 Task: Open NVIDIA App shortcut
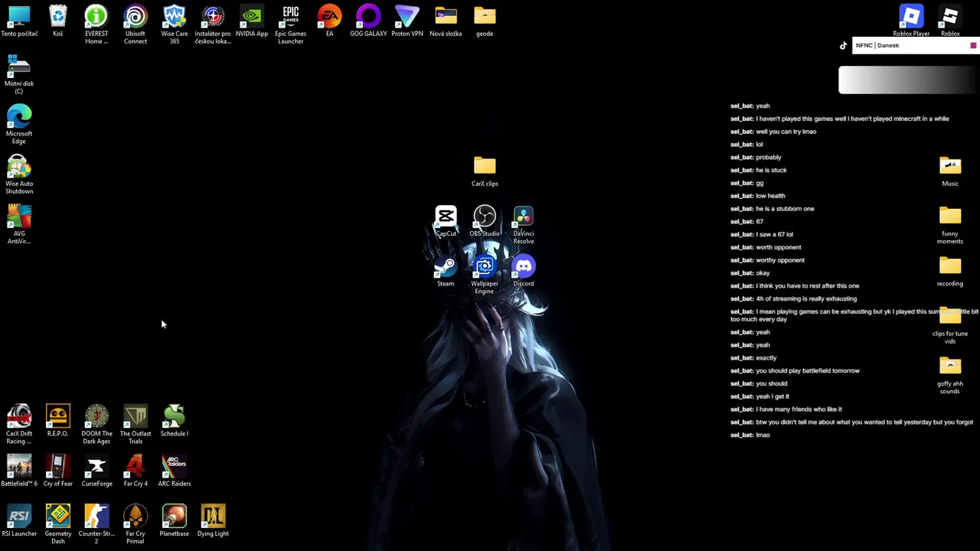[252, 21]
